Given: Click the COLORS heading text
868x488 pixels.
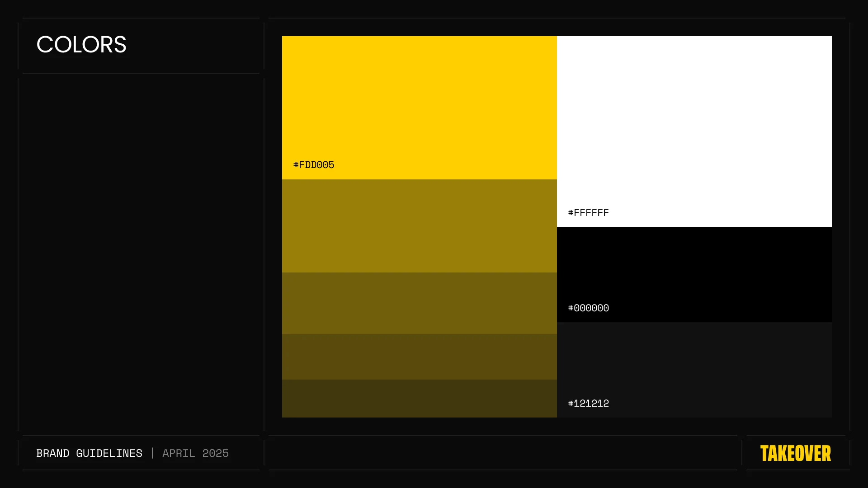Looking at the screenshot, I should tap(81, 44).
